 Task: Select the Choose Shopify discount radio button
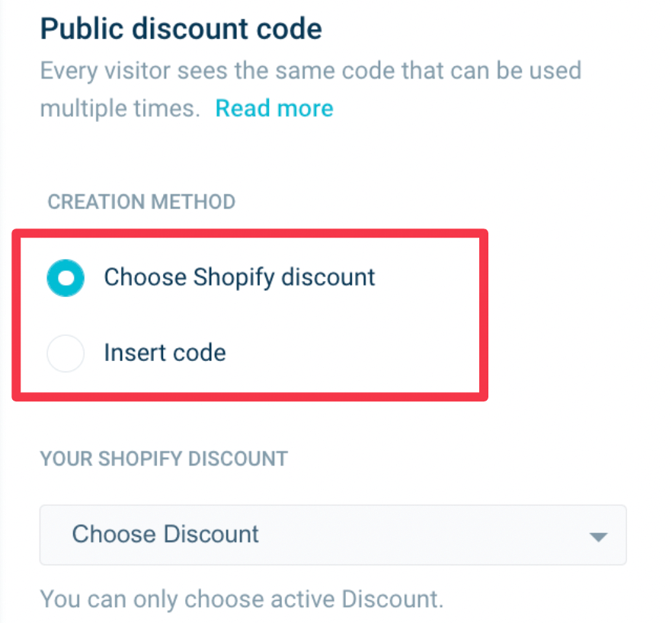point(66,277)
